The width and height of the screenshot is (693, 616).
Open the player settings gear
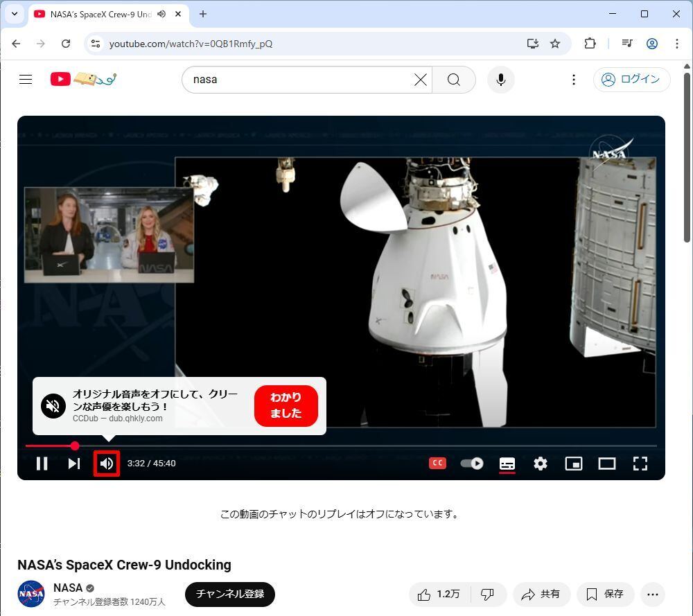(x=540, y=464)
